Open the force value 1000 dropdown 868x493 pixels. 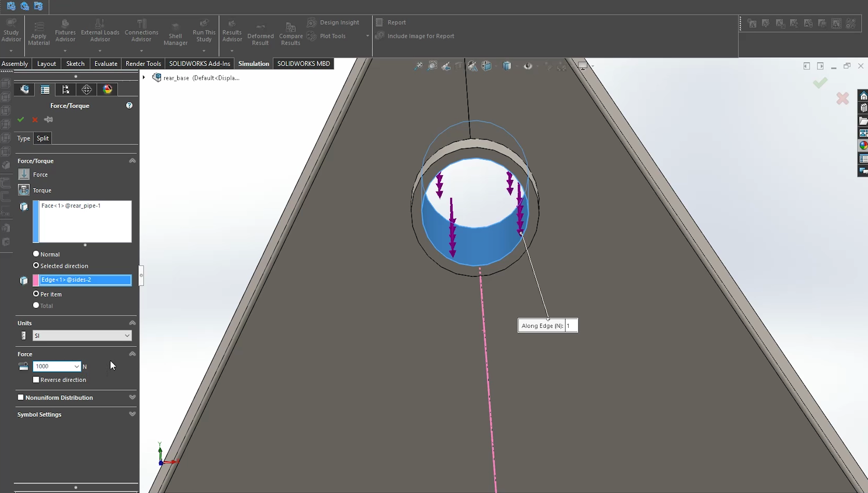pos(77,366)
